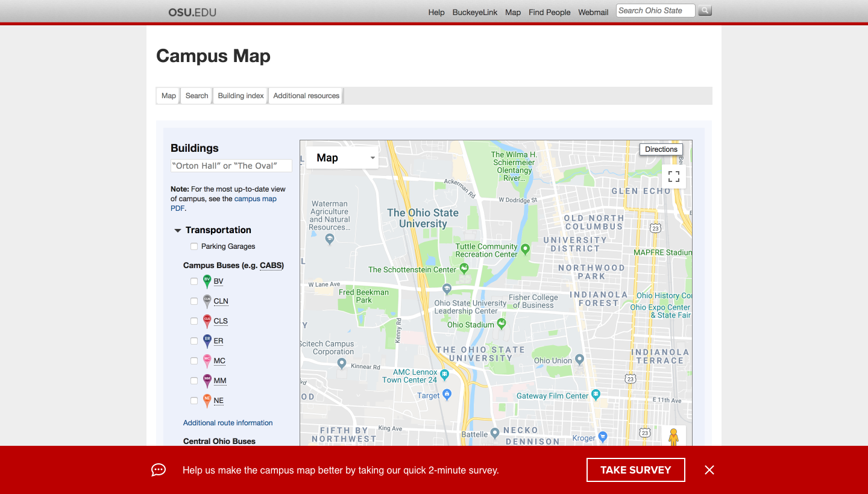Check the MC bus route checkbox

pos(194,361)
